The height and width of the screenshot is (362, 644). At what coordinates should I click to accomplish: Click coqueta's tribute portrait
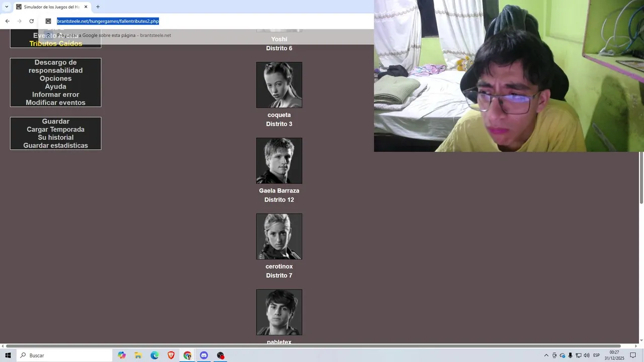click(x=279, y=85)
